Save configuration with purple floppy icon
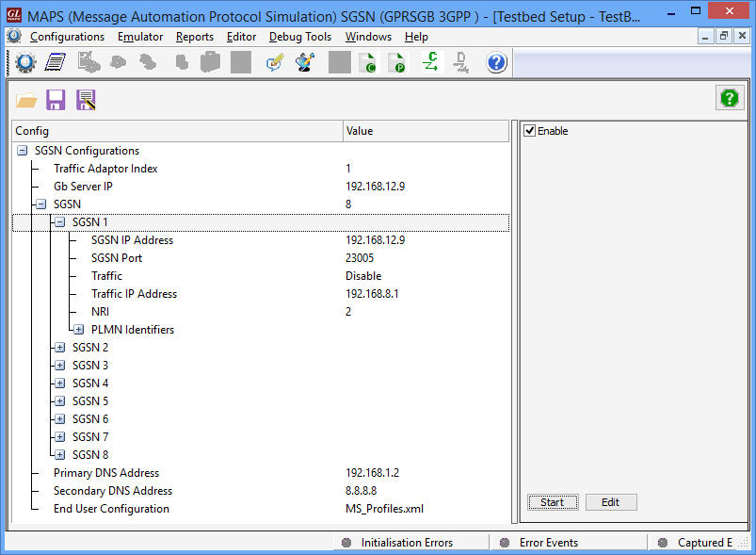This screenshot has height=555, width=756. click(56, 100)
